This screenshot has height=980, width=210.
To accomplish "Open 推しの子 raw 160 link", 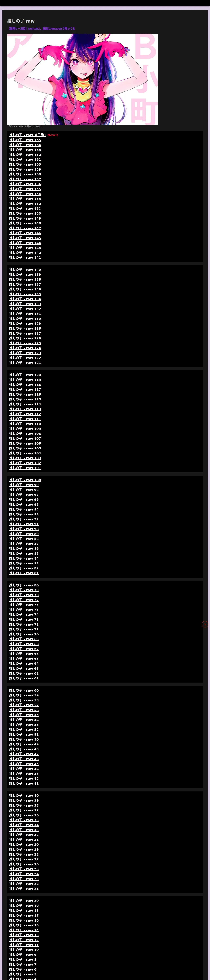I will [25, 164].
